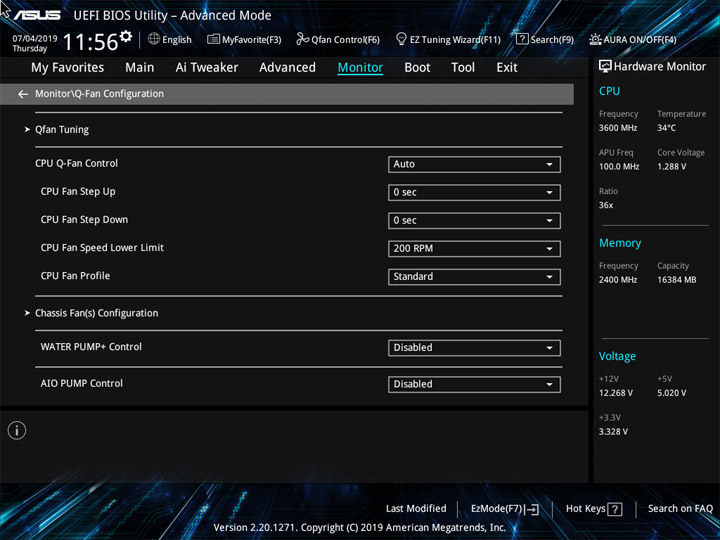This screenshot has height=540, width=720.
Task: Click CPU Fan Step Up label
Action: pos(78,192)
